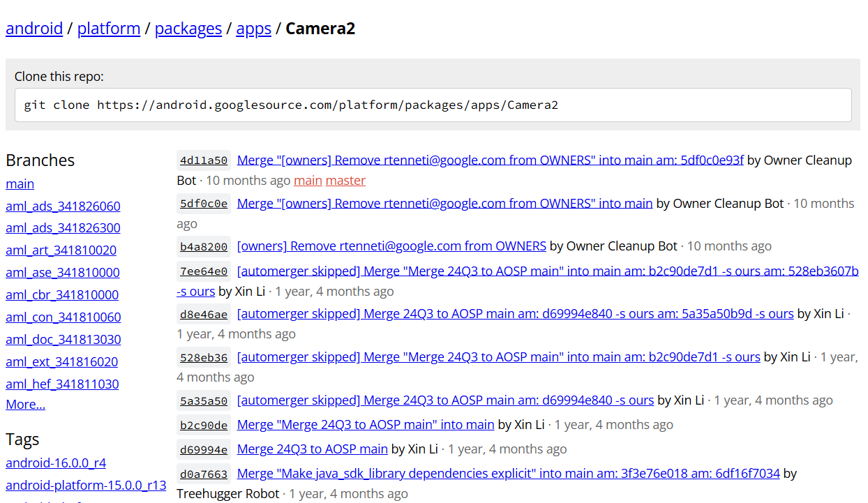Open commit hash b2c90de
The image size is (868, 503).
204,425
